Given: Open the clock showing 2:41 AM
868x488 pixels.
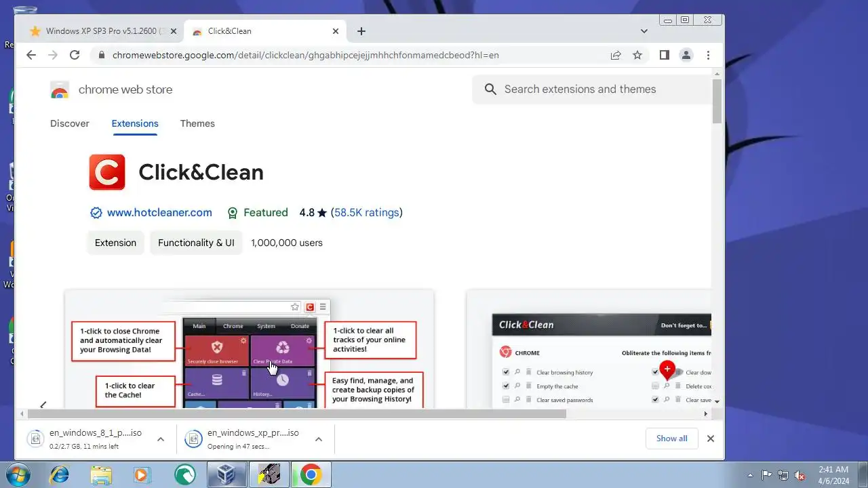Looking at the screenshot, I should [833, 474].
